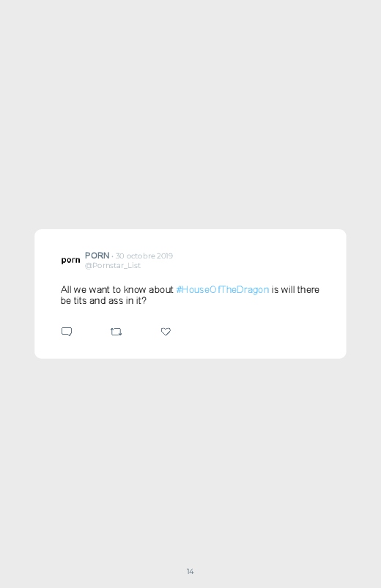This screenshot has height=588, width=381.
Task: Click the second line of the tweet text
Action: click(103, 301)
